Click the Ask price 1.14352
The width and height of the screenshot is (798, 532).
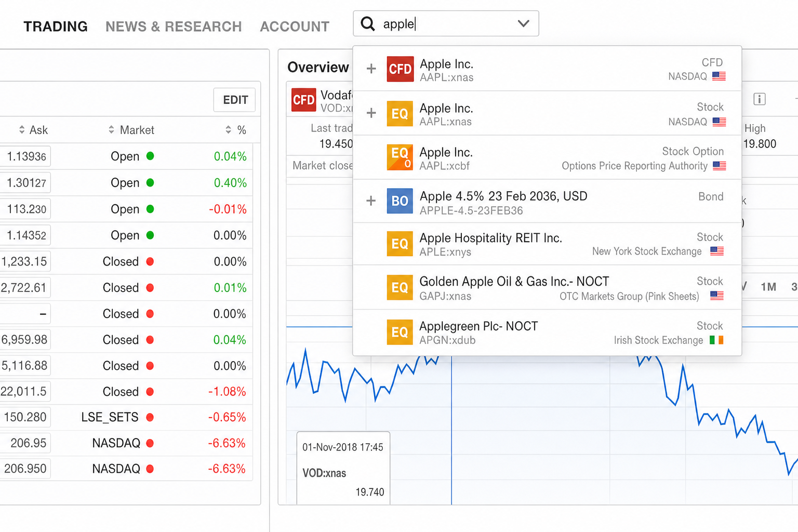26,235
